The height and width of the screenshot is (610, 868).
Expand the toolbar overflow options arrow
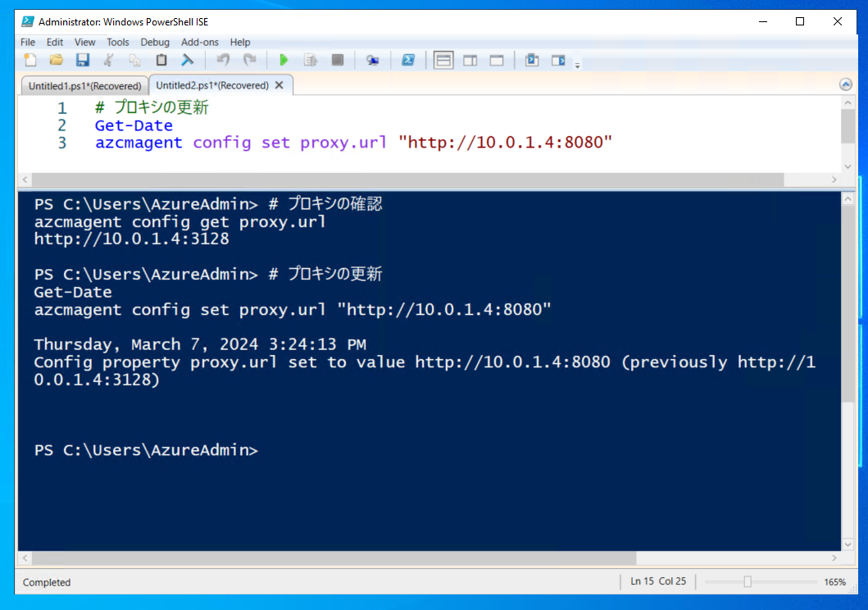pos(577,65)
